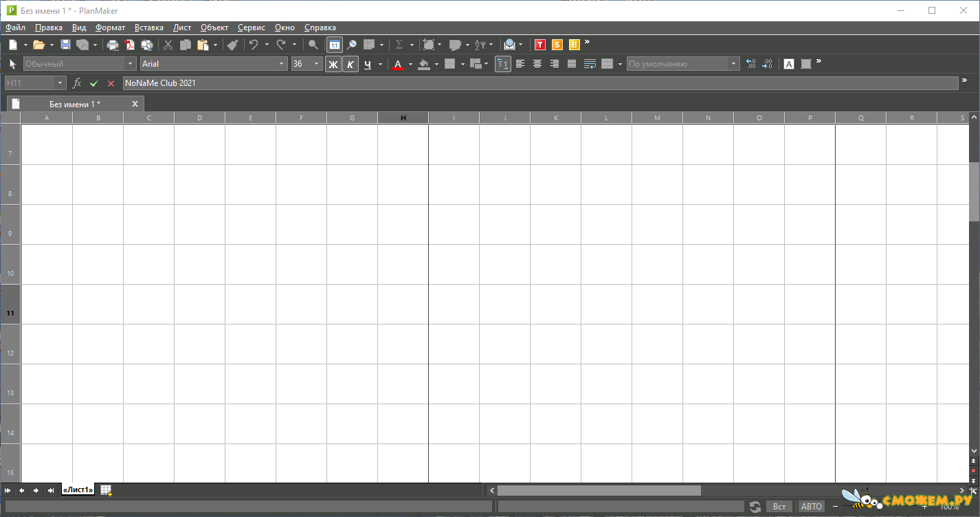
Task: Open the 'По умолчанию' number format dropdown
Action: tap(733, 64)
